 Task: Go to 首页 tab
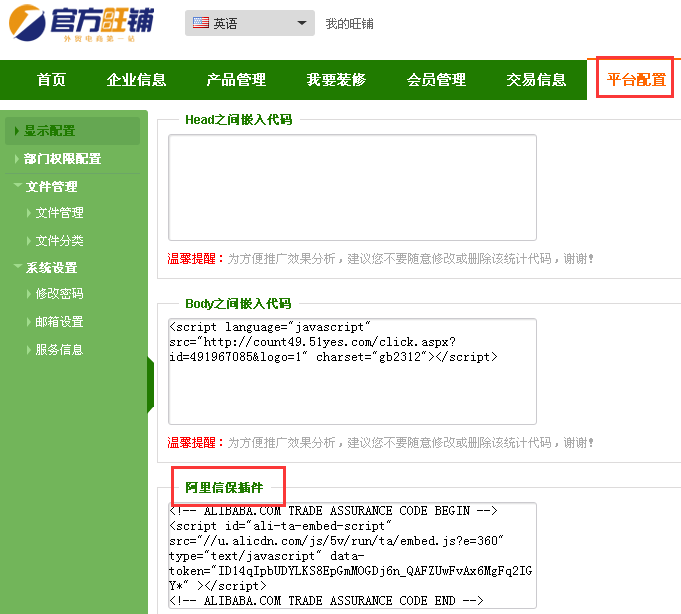[x=51, y=79]
